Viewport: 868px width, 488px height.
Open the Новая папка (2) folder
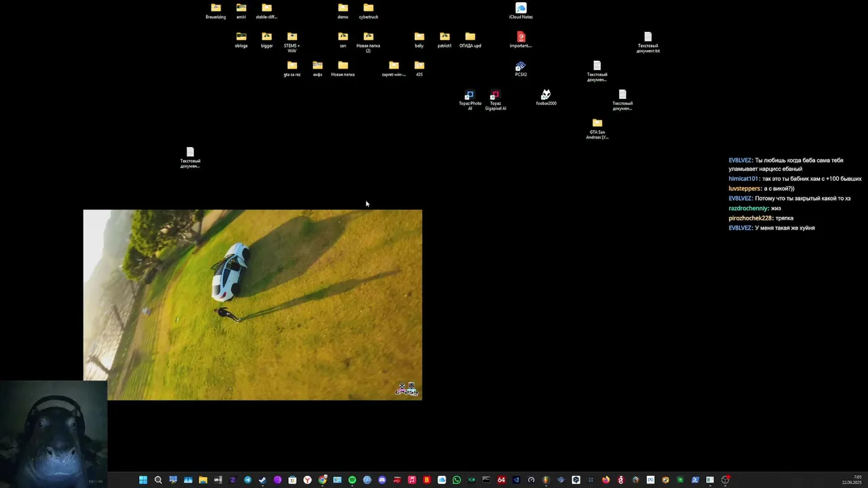(x=368, y=42)
